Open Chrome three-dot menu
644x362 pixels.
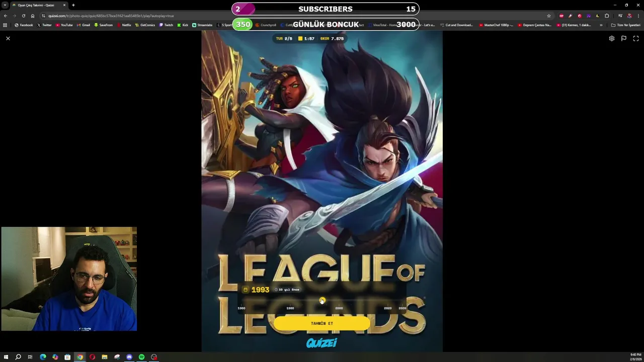(x=638, y=16)
